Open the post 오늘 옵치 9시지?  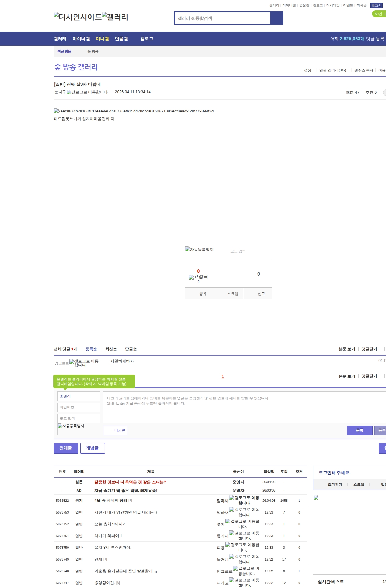point(109,524)
